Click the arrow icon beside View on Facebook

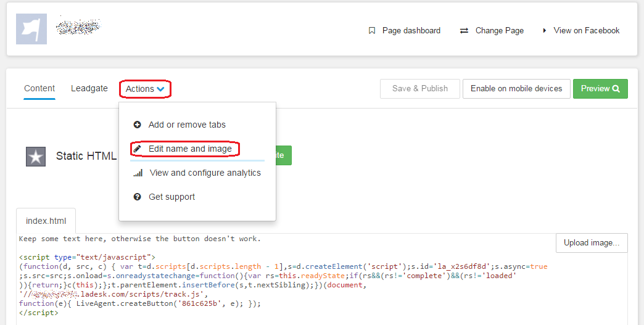tap(545, 30)
